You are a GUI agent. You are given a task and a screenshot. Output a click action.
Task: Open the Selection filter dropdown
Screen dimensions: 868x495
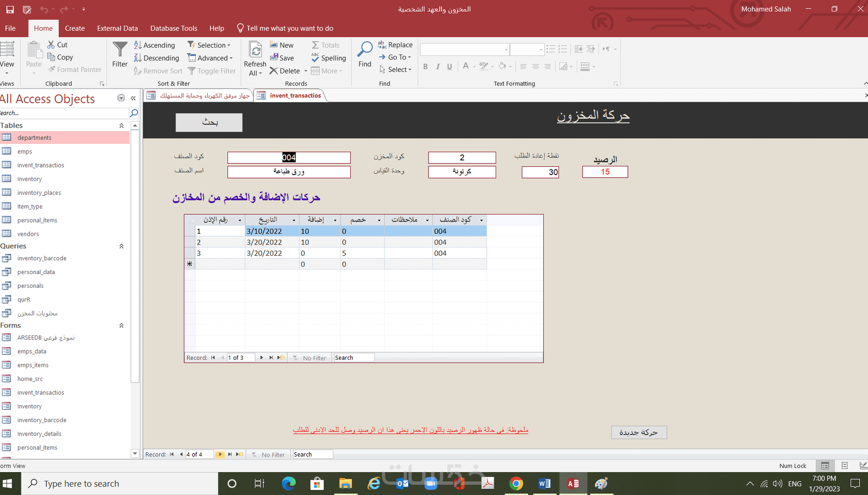pyautogui.click(x=209, y=45)
